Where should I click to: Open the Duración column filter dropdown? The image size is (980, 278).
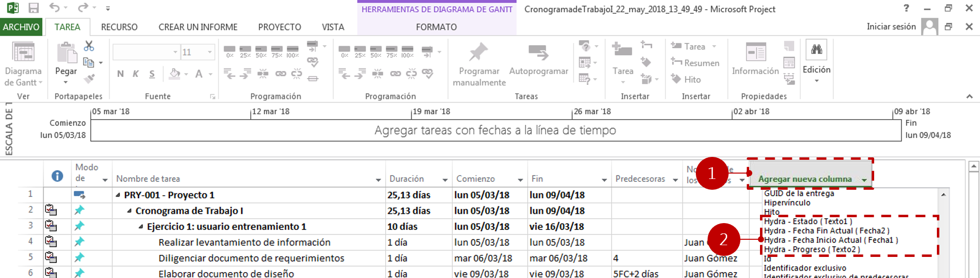[445, 180]
